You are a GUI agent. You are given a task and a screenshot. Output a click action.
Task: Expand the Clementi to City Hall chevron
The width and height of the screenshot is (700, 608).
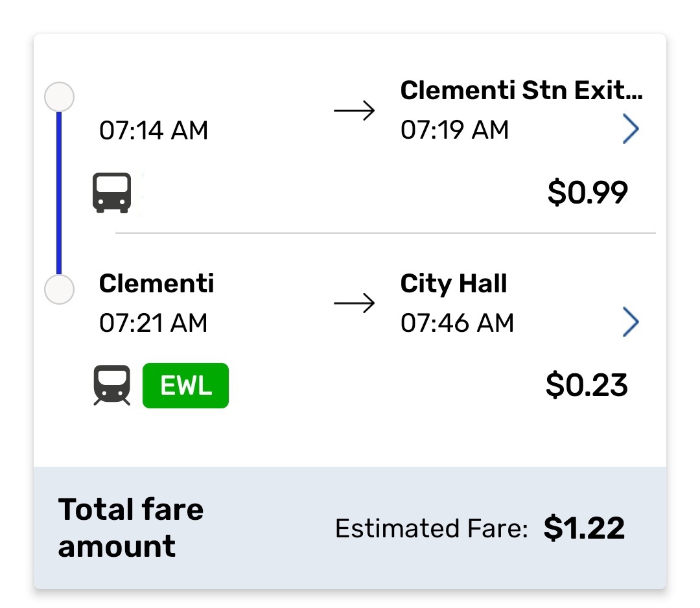pos(631,323)
